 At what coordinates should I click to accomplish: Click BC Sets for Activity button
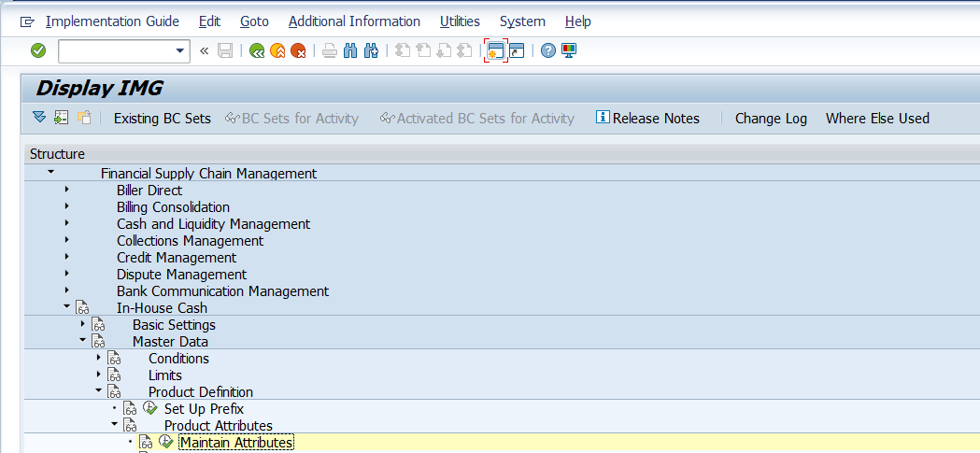[292, 119]
